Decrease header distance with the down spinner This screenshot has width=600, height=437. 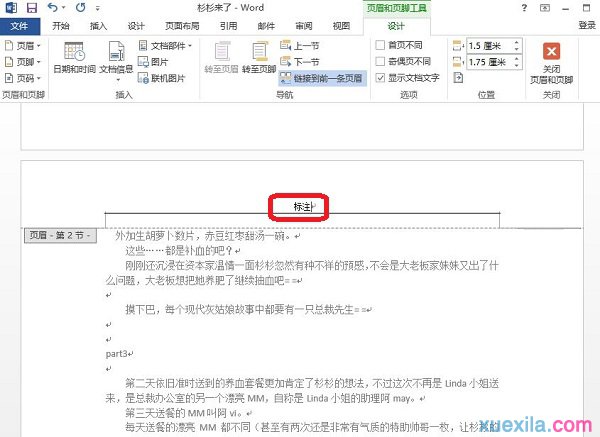tap(517, 49)
